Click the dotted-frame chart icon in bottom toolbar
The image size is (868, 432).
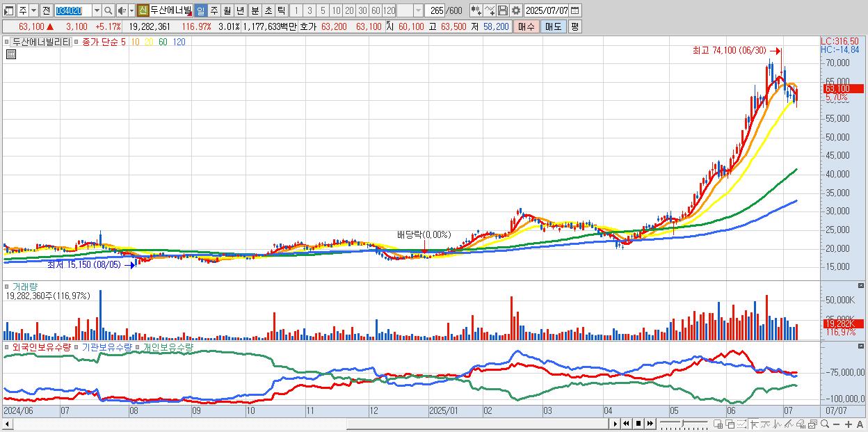[x=741, y=424]
